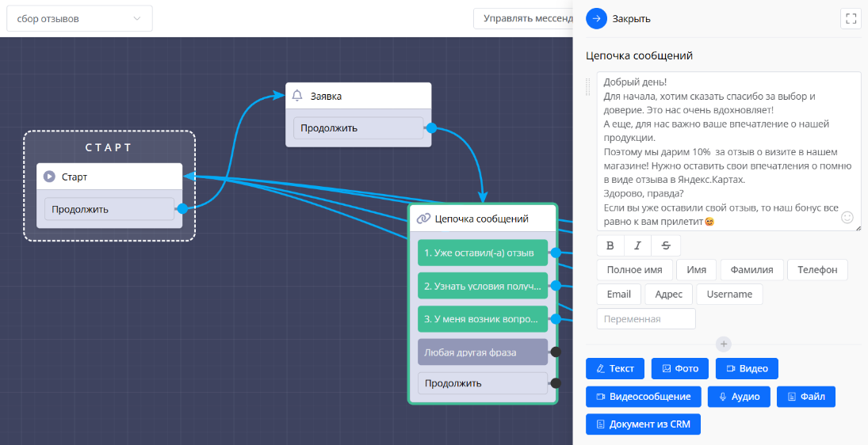Expand the panel with fullscreen icon

pos(851,19)
